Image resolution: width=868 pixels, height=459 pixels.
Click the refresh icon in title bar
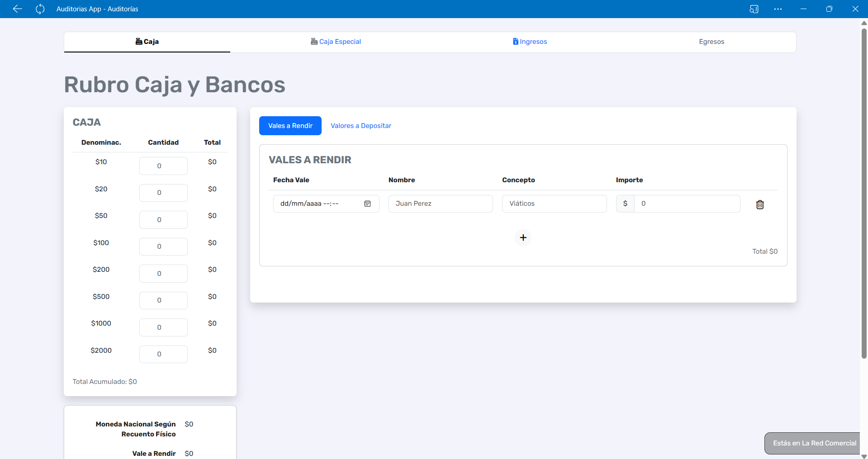[x=40, y=9]
